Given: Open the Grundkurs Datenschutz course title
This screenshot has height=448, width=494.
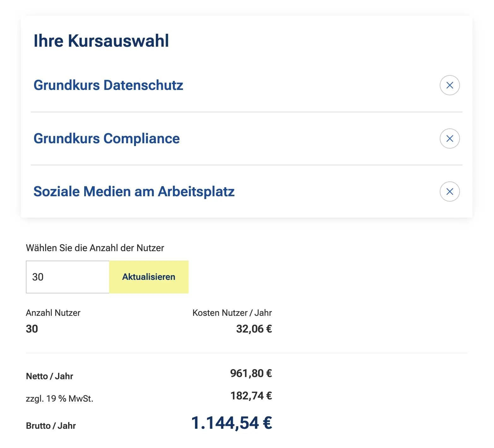Looking at the screenshot, I should click(108, 85).
